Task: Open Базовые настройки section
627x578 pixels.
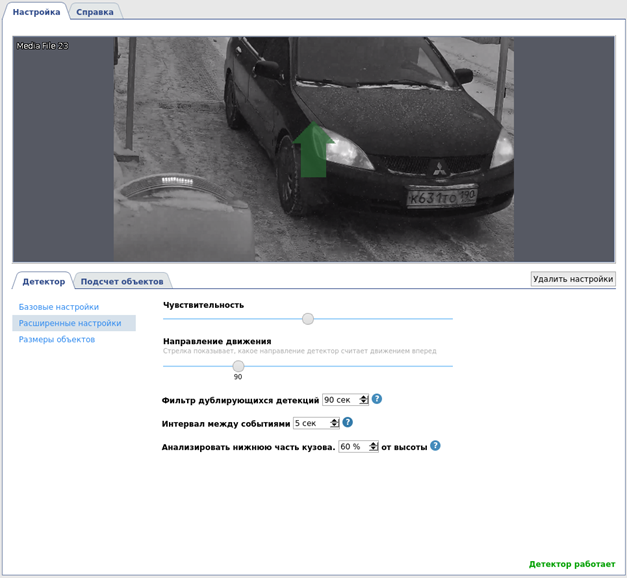Action: click(59, 307)
